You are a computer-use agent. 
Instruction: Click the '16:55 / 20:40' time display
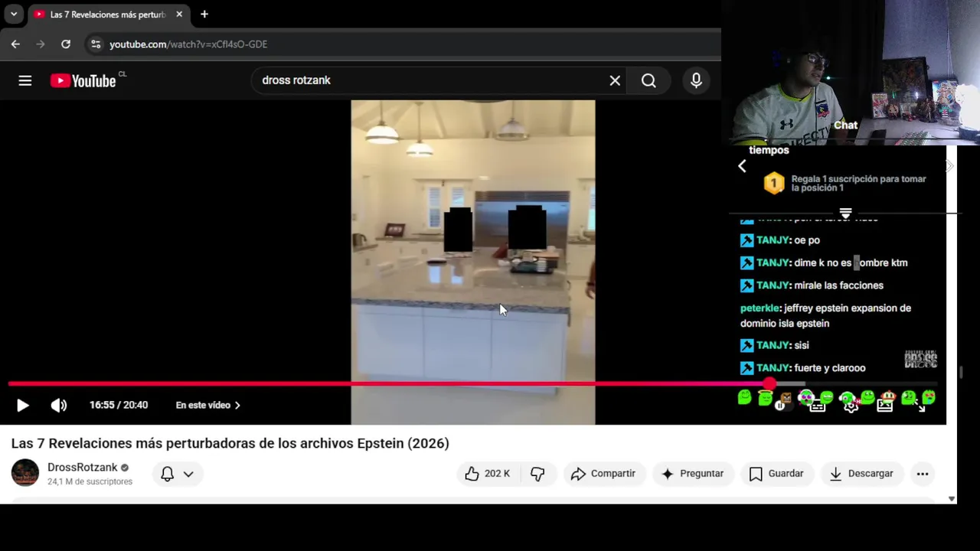coord(119,406)
